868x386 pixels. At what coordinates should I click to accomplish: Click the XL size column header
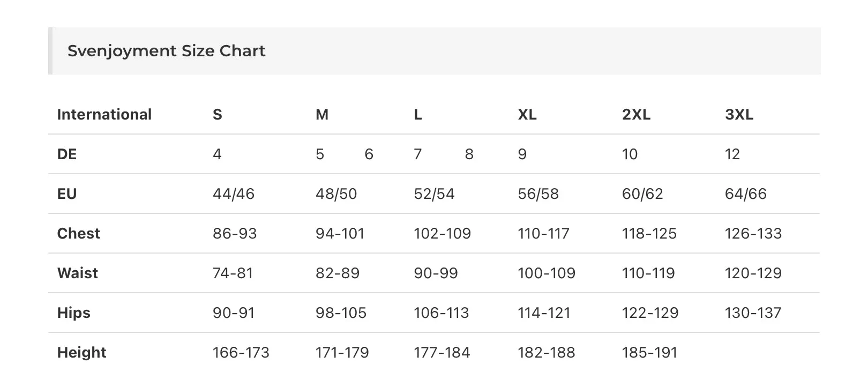[x=527, y=114]
